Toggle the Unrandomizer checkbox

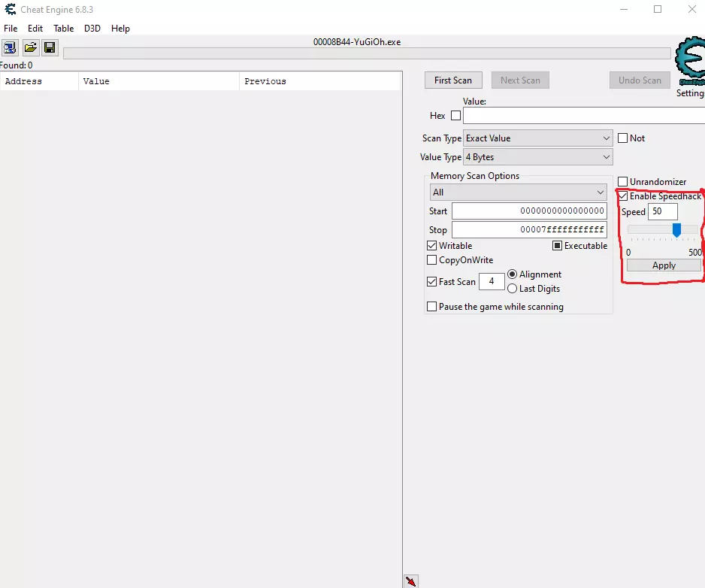pos(623,182)
